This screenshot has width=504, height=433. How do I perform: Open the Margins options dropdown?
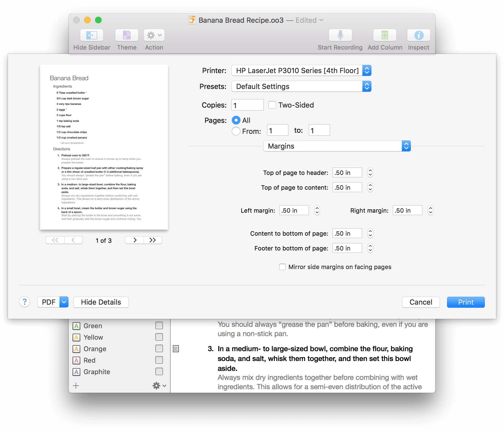click(x=337, y=146)
